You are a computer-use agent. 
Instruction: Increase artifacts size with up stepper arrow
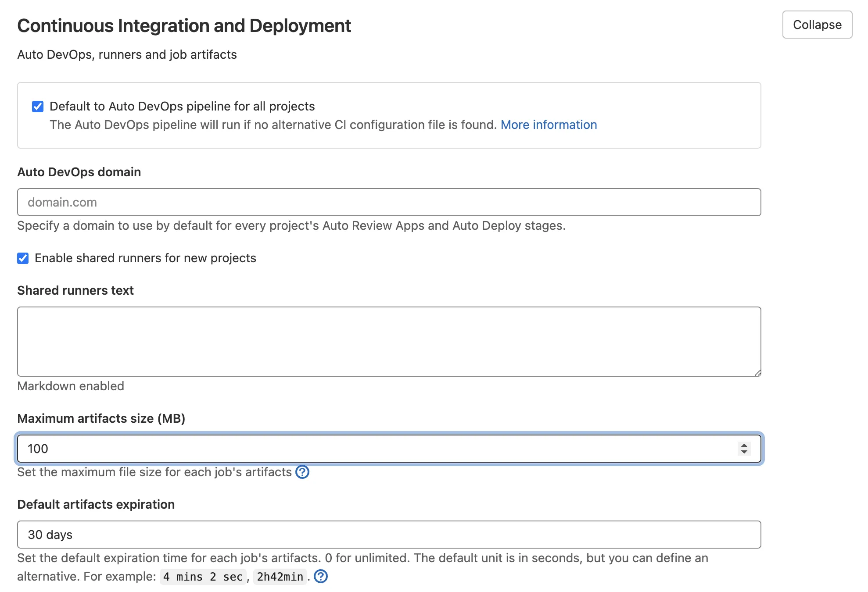pyautogui.click(x=744, y=445)
